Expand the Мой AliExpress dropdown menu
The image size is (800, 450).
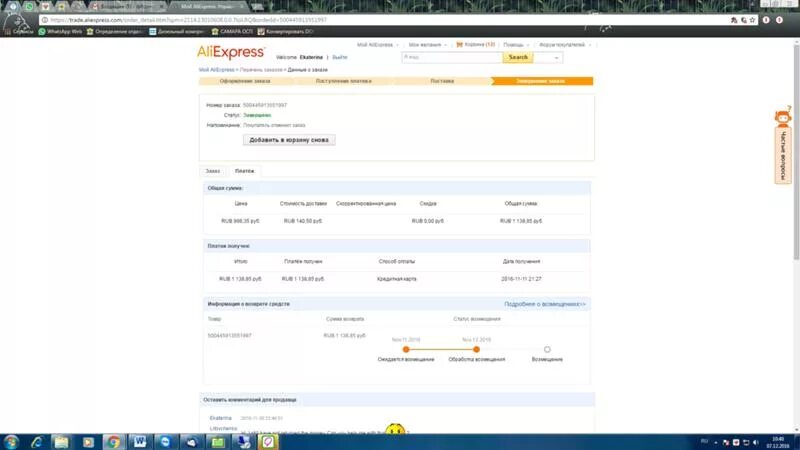pyautogui.click(x=378, y=45)
